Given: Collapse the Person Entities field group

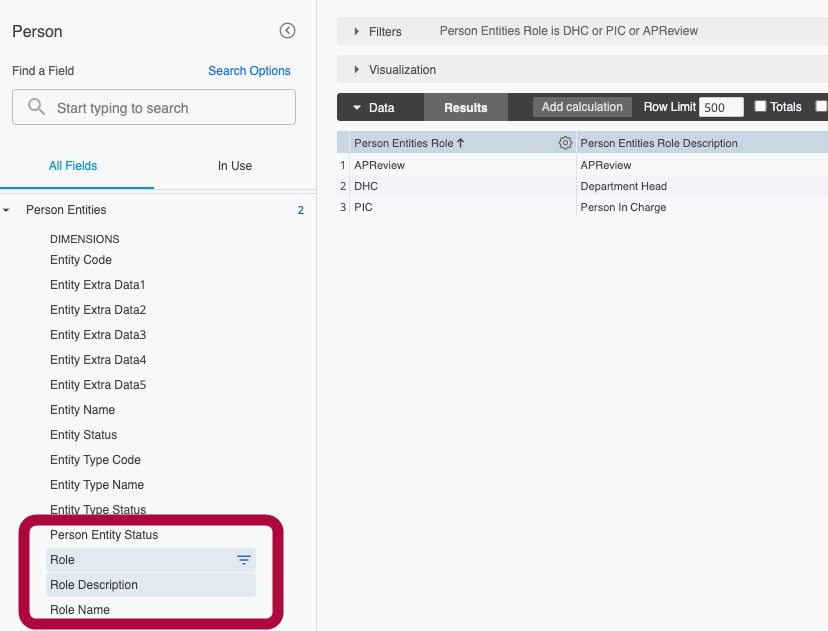Looking at the screenshot, I should click(x=8, y=210).
